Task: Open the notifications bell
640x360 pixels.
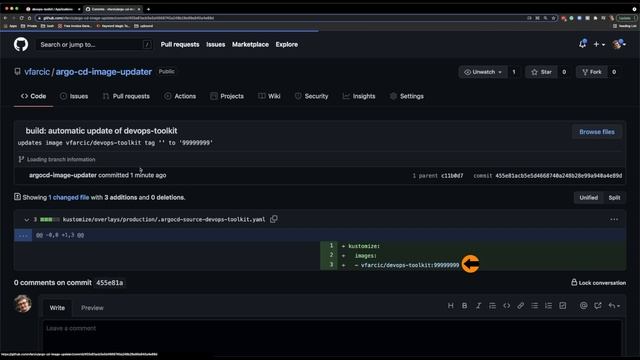Action: 582,44
